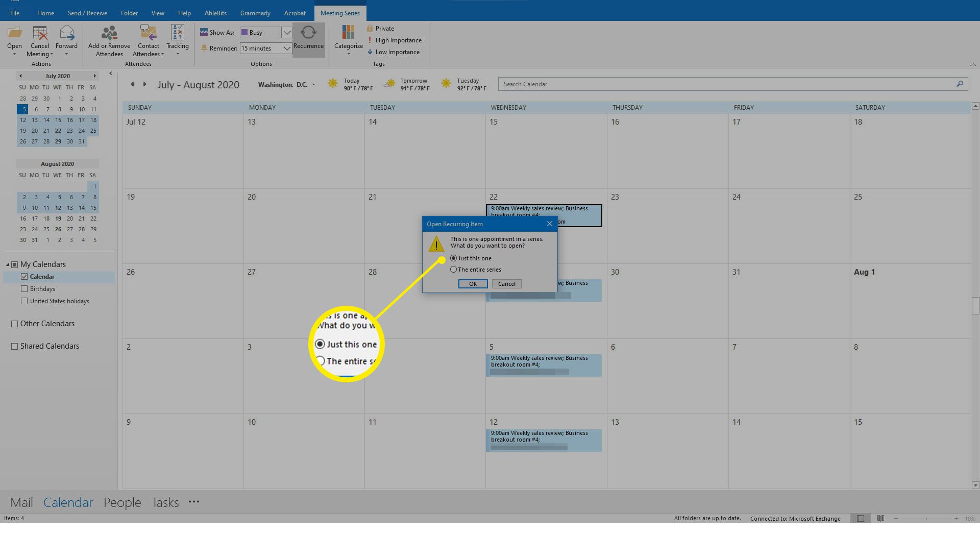Click next month arrow in mini calendar
This screenshot has height=535, width=980.
point(94,76)
